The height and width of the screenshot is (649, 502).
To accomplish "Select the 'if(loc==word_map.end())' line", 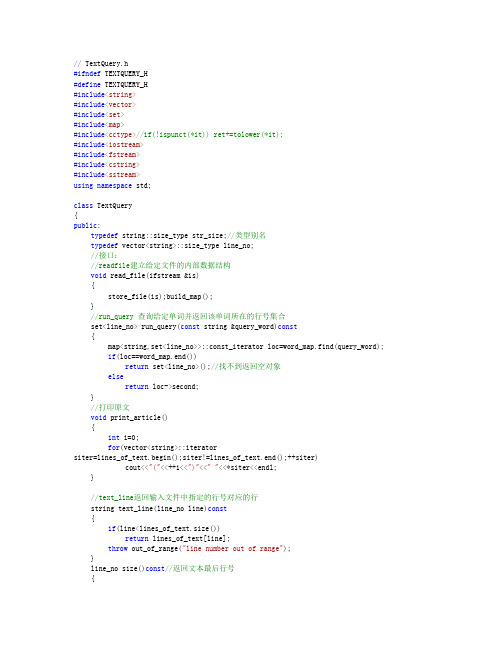I will click(x=152, y=356).
